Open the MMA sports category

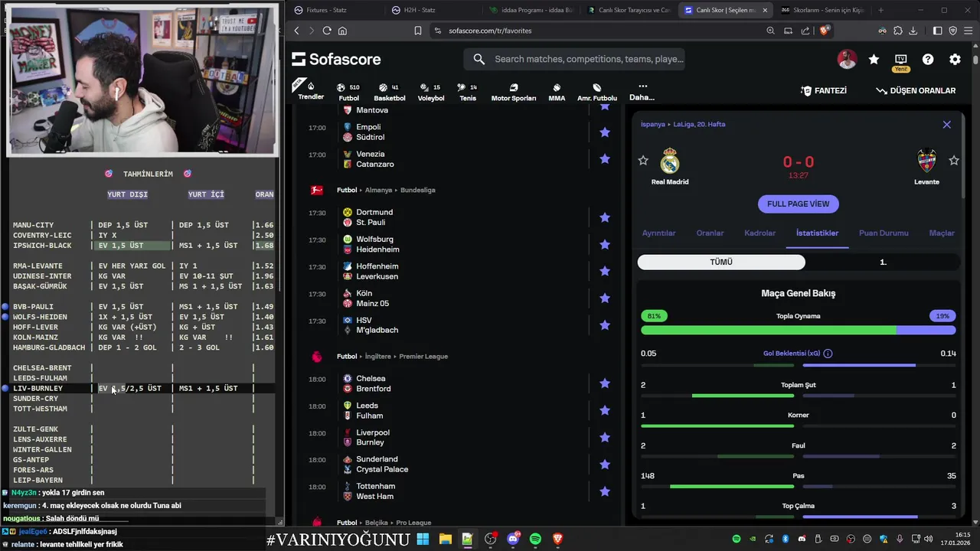(557, 92)
